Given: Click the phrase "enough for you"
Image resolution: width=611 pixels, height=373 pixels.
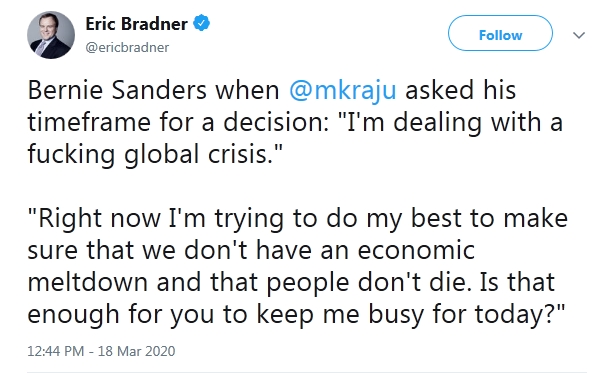Looking at the screenshot, I should pos(121,315).
